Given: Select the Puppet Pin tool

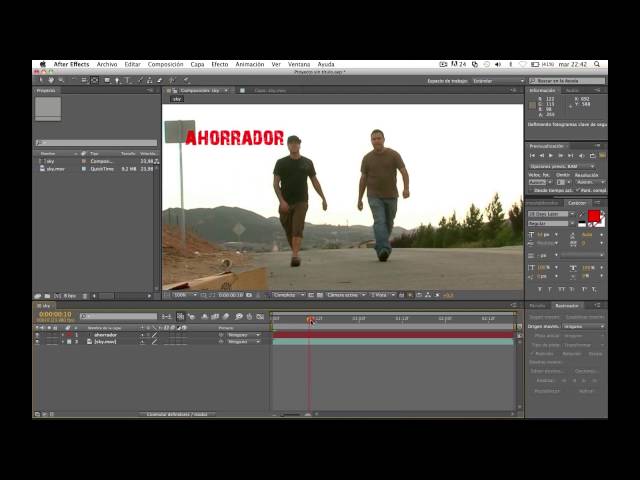Looking at the screenshot, I should point(186,80).
